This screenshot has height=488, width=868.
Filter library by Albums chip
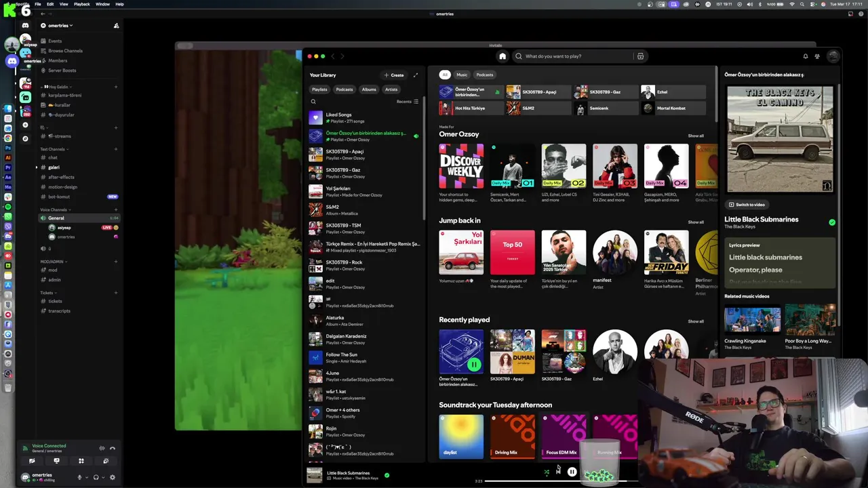(x=369, y=89)
